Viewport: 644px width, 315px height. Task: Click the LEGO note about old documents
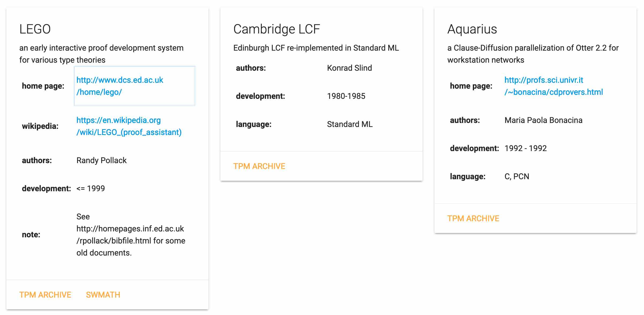click(131, 235)
